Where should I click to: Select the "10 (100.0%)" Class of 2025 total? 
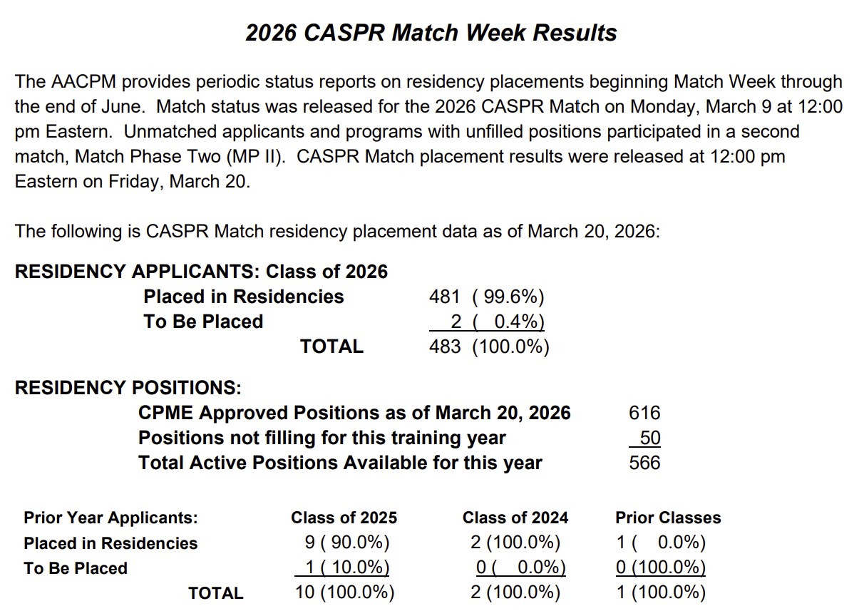(344, 592)
